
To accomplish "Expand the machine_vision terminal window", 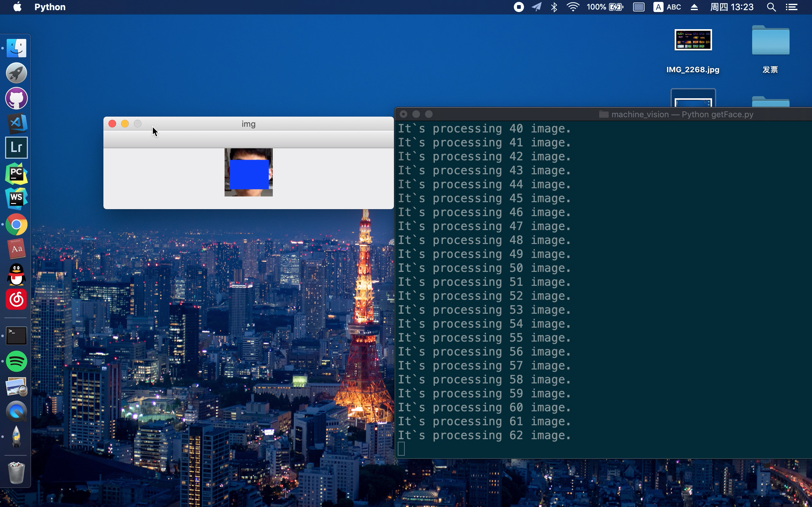I will 429,114.
